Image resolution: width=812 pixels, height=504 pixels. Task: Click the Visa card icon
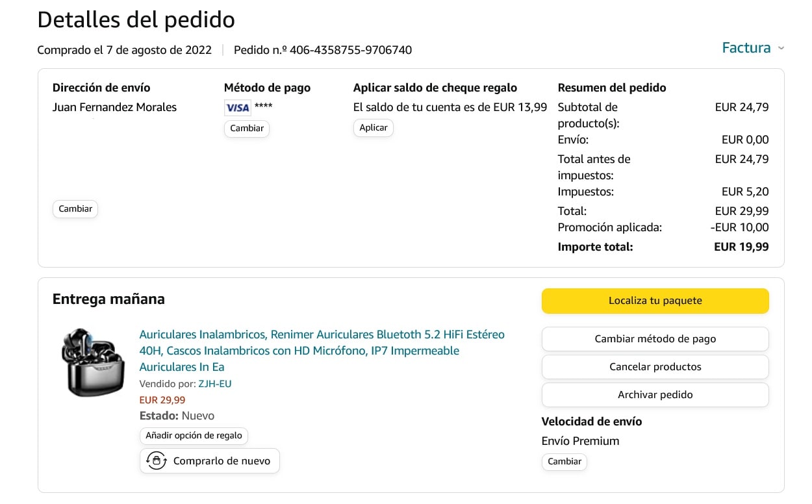coord(237,107)
